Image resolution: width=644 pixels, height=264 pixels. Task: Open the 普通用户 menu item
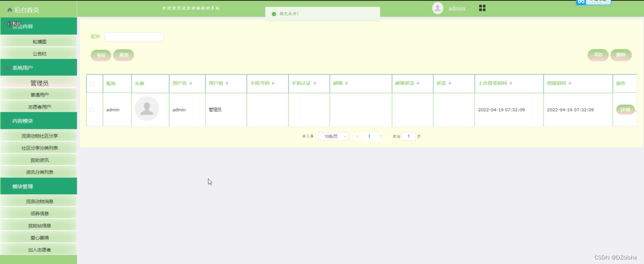pos(38,95)
